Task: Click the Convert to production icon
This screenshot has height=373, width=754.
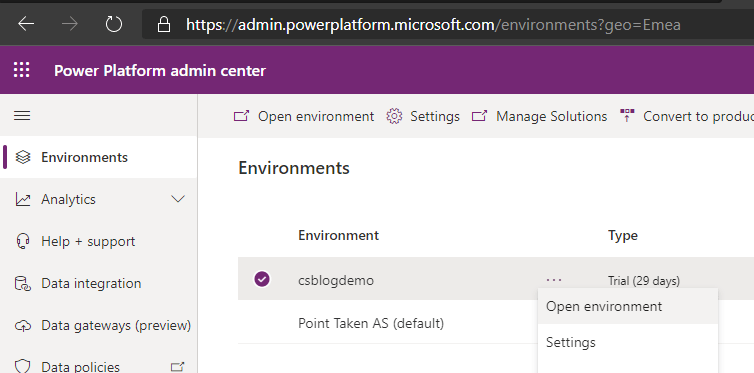Action: tap(627, 116)
